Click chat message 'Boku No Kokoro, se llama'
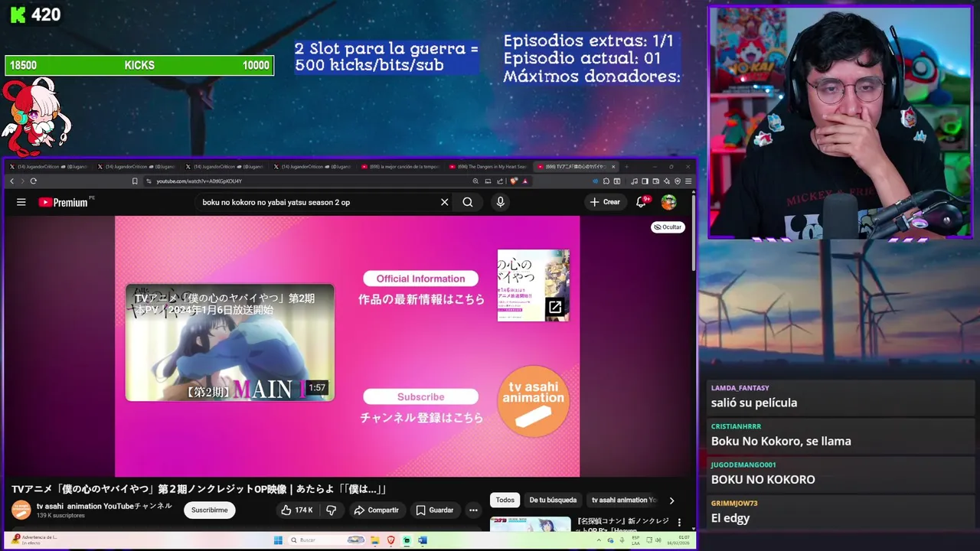Image resolution: width=980 pixels, height=551 pixels. pyautogui.click(x=781, y=441)
